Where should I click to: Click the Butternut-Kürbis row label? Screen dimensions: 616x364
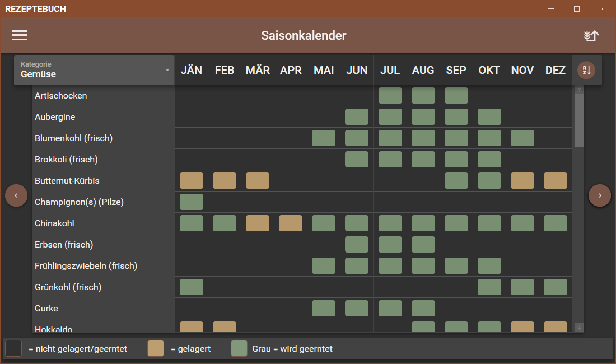point(67,181)
